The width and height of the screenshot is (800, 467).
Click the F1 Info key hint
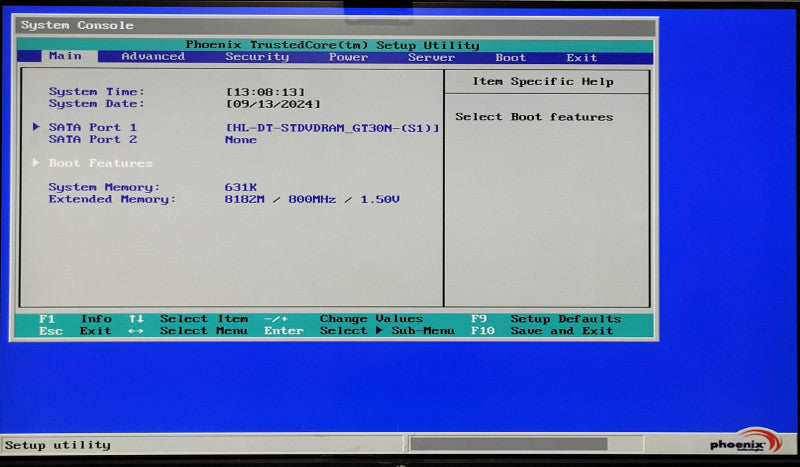pyautogui.click(x=76, y=319)
